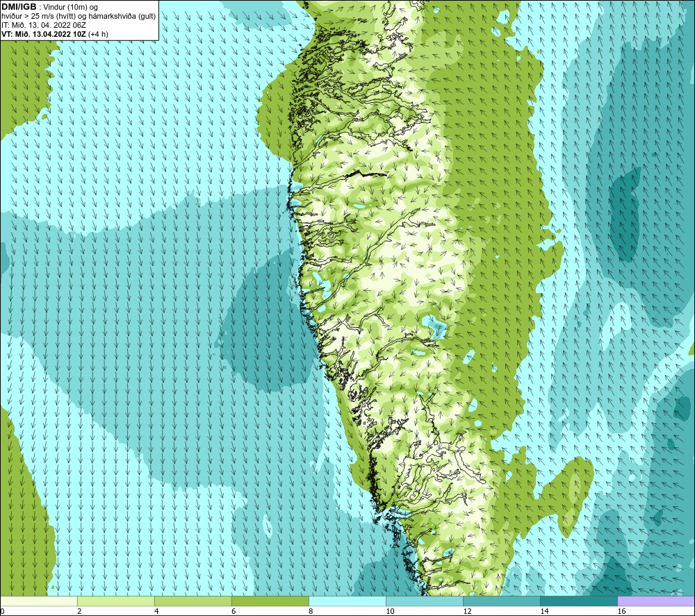This screenshot has width=695, height=616.
Task: Click the 6–8 m/s olive green legend swatch
Action: point(270,601)
